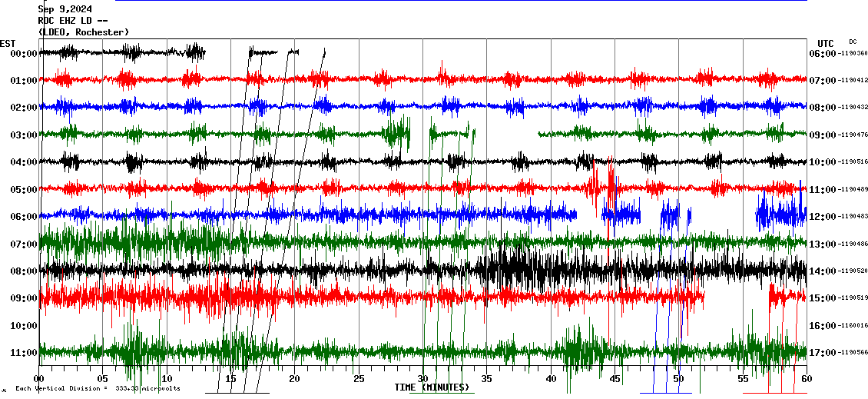Image resolution: width=868 pixels, height=399 pixels.
Task: Select the 03:00 EST row label
Action: [x=24, y=135]
